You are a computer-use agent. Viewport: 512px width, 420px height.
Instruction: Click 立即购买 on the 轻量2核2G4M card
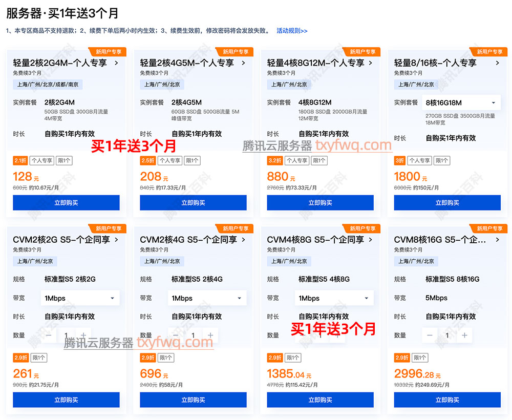click(x=66, y=202)
